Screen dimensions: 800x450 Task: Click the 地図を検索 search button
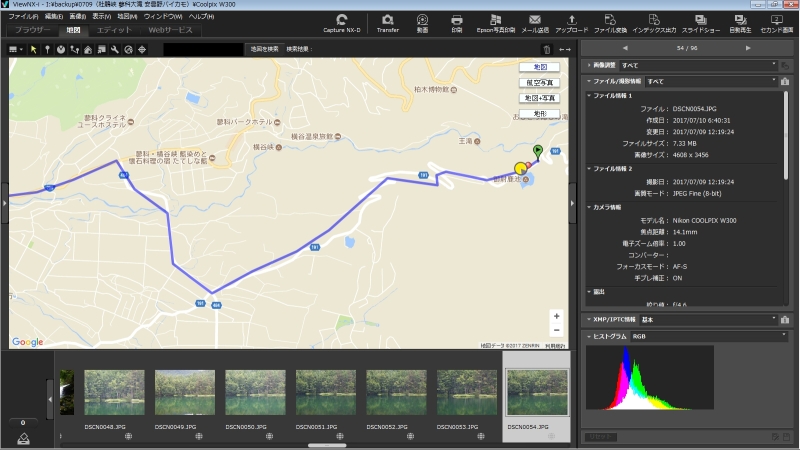[264, 49]
